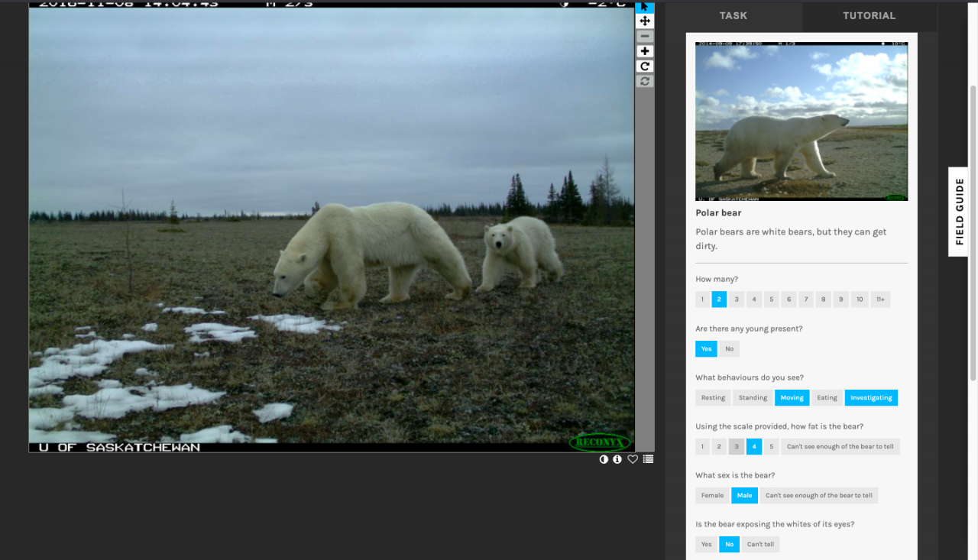Zoom out with the minus button
The image size is (978, 560).
(x=645, y=36)
